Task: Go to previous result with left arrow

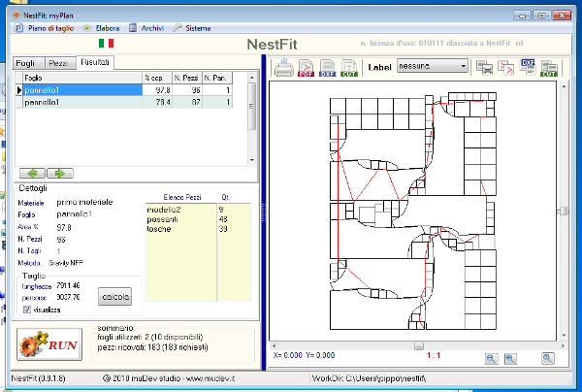Action: click(33, 173)
